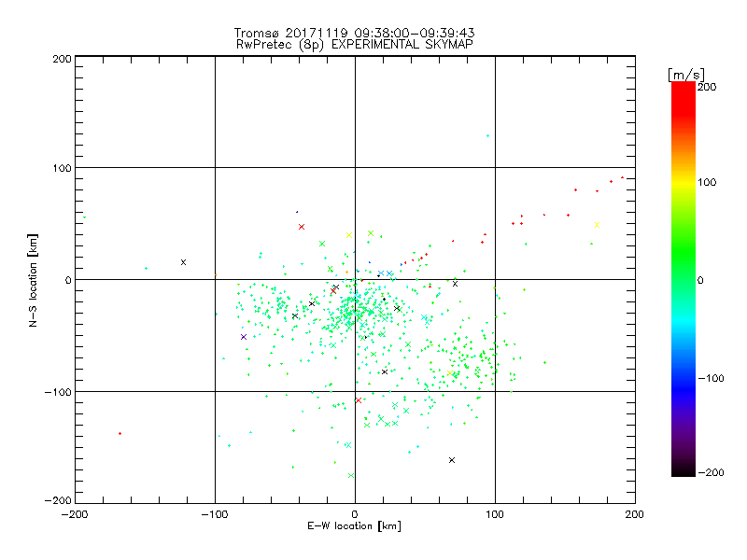Click the colorbar tick label '-200'
Screen dimensions: 747x560
(x=711, y=472)
